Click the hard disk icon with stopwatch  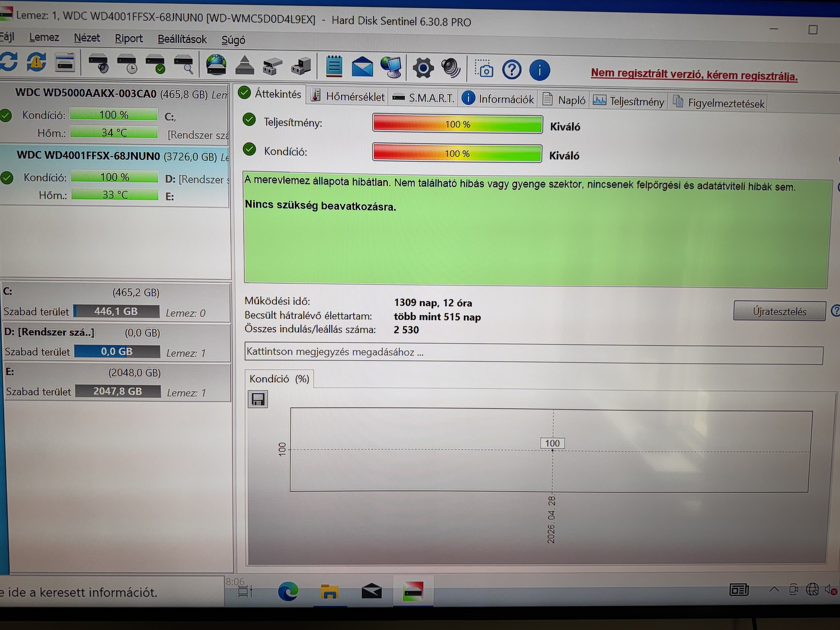tap(98, 64)
